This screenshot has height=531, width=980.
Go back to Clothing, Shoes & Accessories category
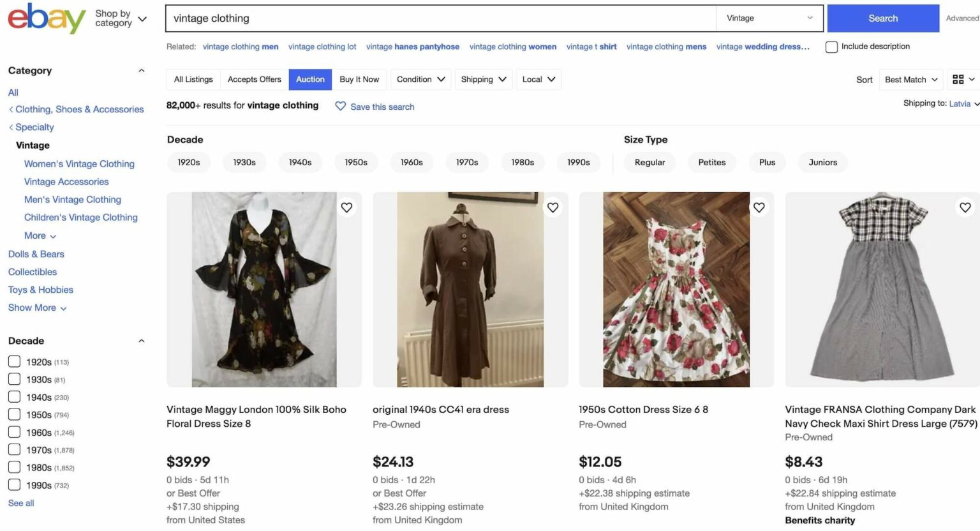(x=79, y=109)
